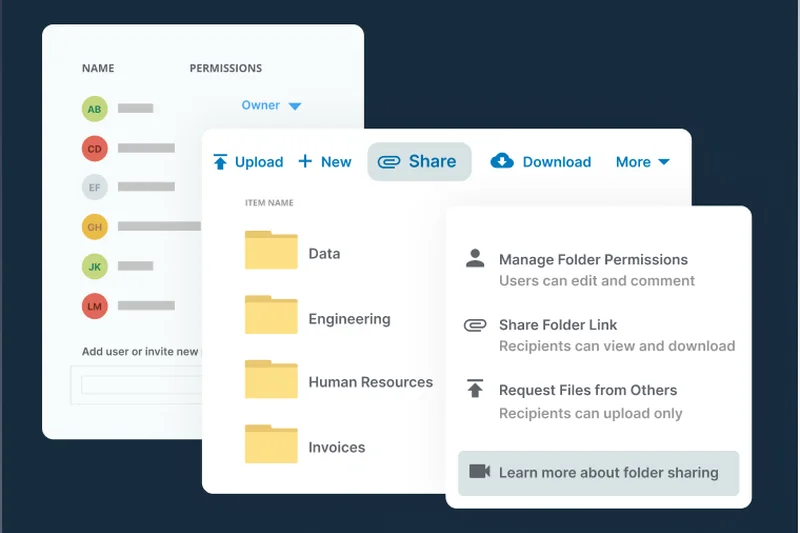The image size is (800, 533).
Task: Select the LM user avatar
Action: click(95, 306)
